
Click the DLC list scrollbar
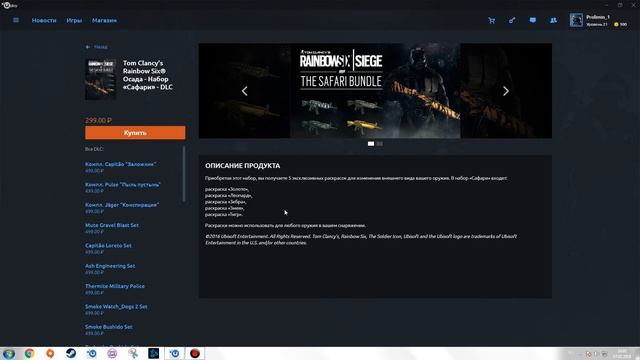coord(184,174)
